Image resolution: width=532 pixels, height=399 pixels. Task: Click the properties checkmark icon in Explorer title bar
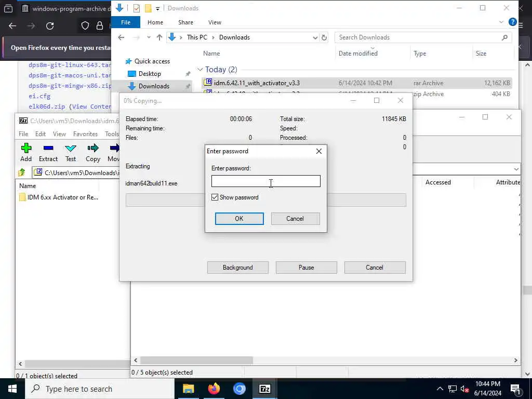click(137, 8)
